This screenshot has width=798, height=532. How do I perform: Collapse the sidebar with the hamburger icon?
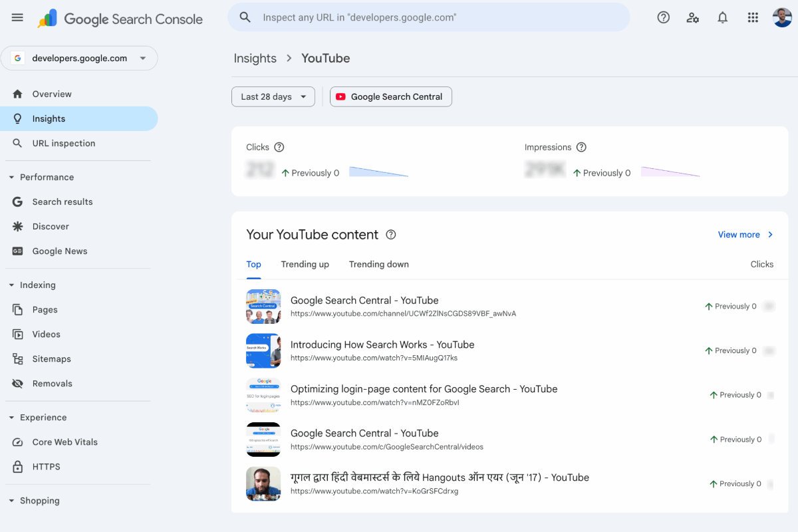pyautogui.click(x=17, y=17)
